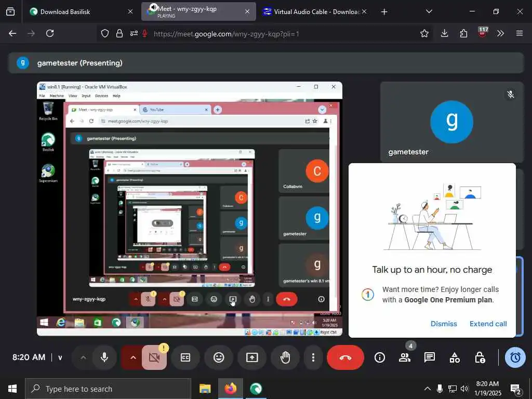
Task: Open Basilisk browser from the taskbar
Action: click(x=256, y=389)
